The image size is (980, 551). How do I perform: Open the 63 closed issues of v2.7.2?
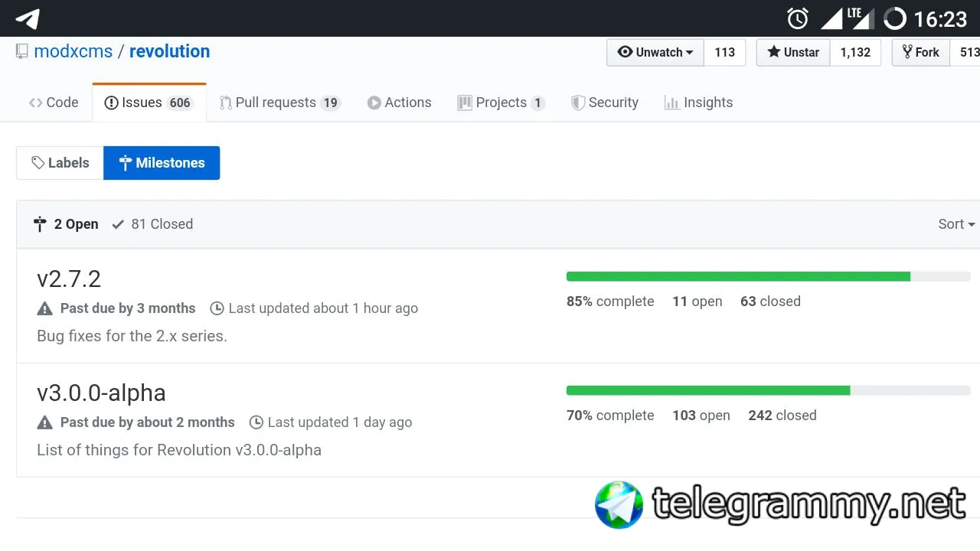click(x=770, y=302)
